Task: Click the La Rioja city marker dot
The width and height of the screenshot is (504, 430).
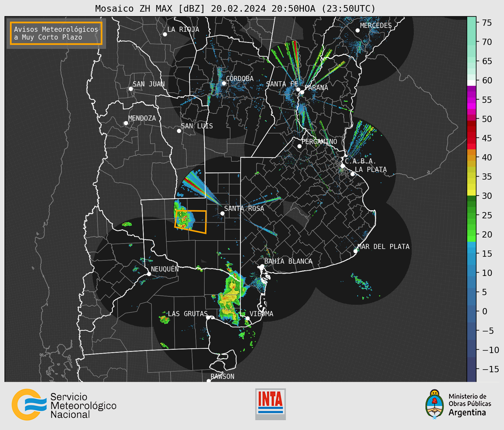Action: [x=165, y=34]
